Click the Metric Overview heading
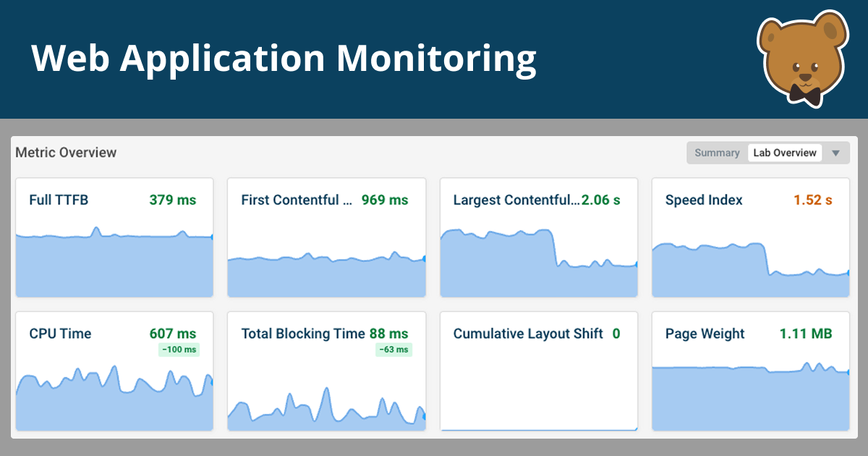Image resolution: width=868 pixels, height=456 pixels. coord(67,153)
